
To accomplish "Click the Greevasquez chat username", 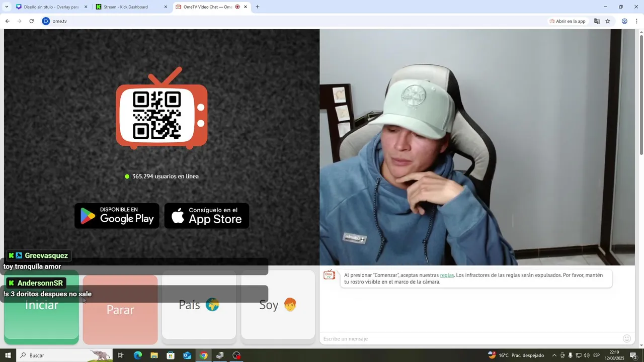I will [x=46, y=255].
